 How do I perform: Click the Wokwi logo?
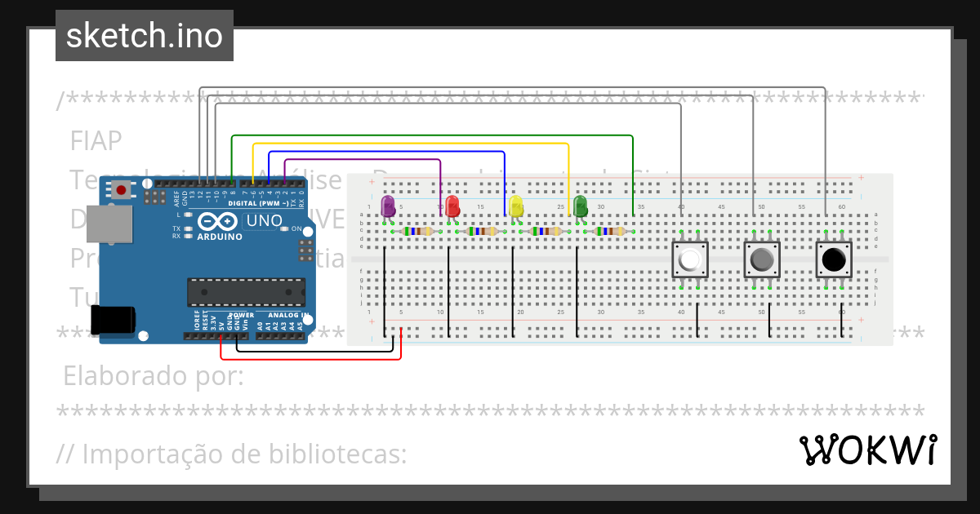867,450
